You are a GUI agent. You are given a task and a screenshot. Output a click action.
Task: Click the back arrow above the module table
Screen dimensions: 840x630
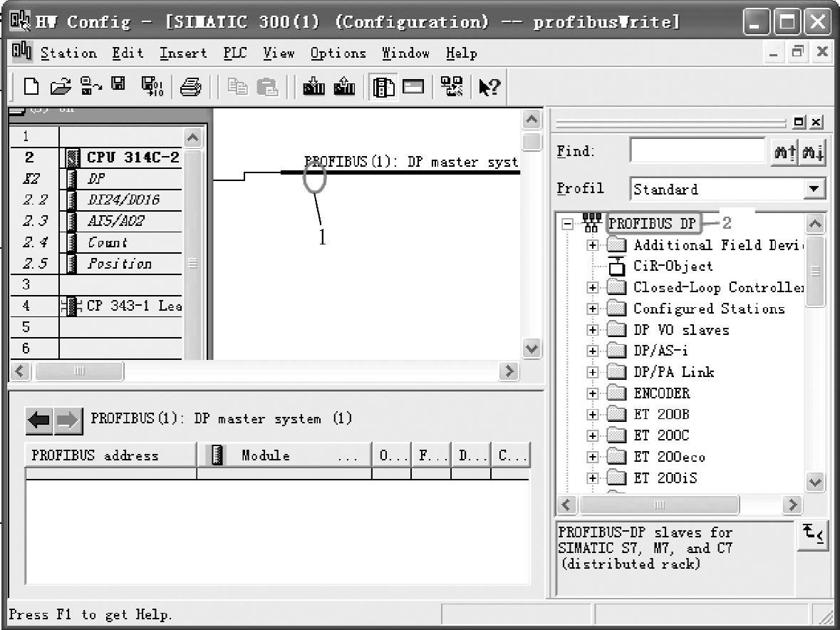click(x=39, y=420)
